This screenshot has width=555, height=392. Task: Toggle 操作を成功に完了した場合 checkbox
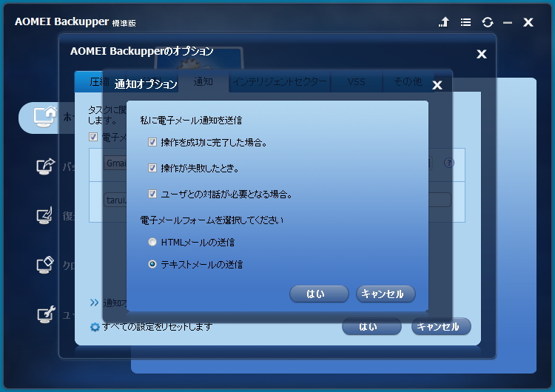click(152, 142)
